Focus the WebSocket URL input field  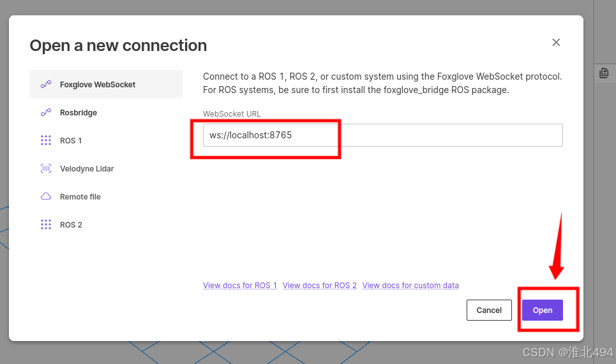(x=382, y=135)
